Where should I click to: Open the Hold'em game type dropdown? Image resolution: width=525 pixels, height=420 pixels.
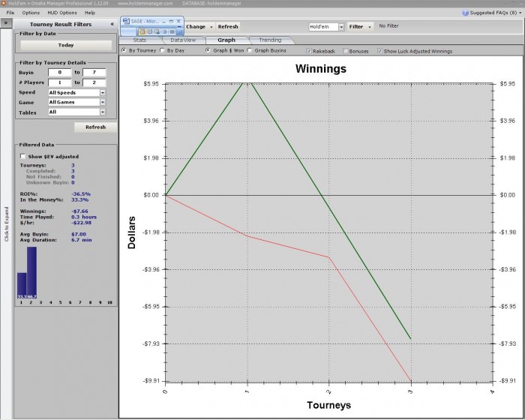(x=341, y=27)
